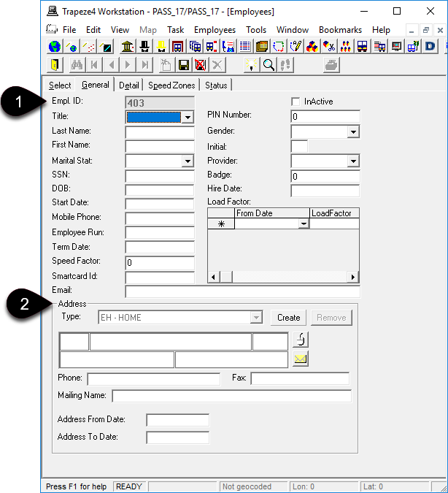Click the footprints toolbar icon
Viewport: 448px width, 493px height.
pos(285,65)
